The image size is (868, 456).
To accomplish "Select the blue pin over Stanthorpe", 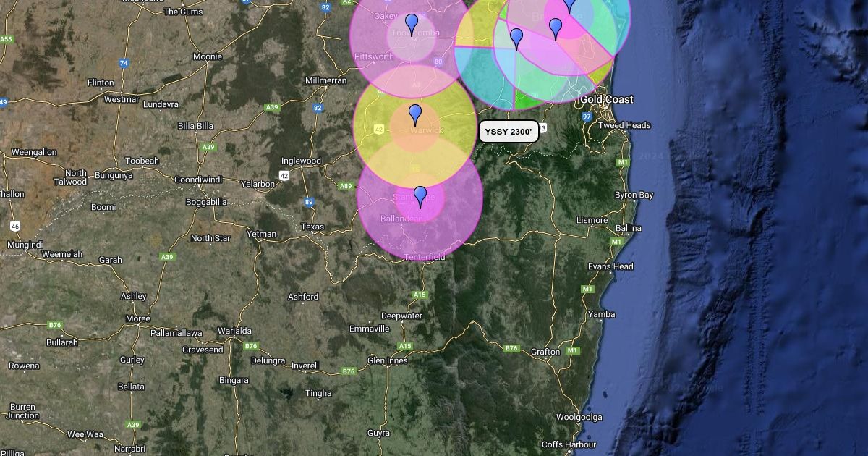I will point(420,197).
